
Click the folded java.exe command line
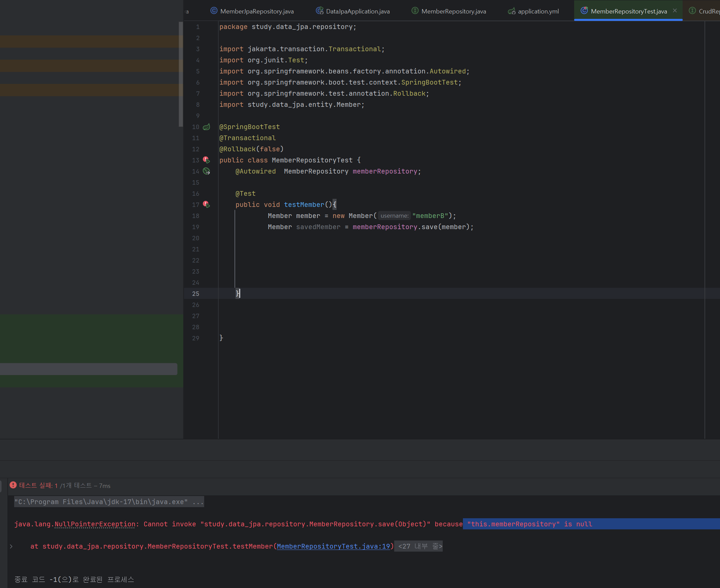pos(109,502)
